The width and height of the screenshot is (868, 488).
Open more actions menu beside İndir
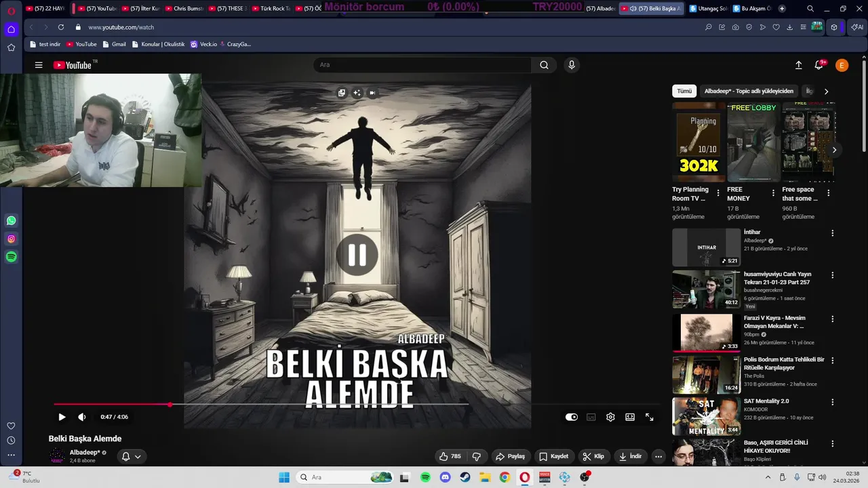658,456
